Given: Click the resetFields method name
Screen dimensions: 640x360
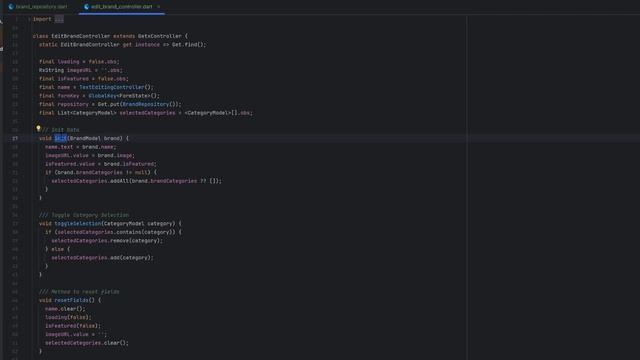Looking at the screenshot, I should coord(71,300).
